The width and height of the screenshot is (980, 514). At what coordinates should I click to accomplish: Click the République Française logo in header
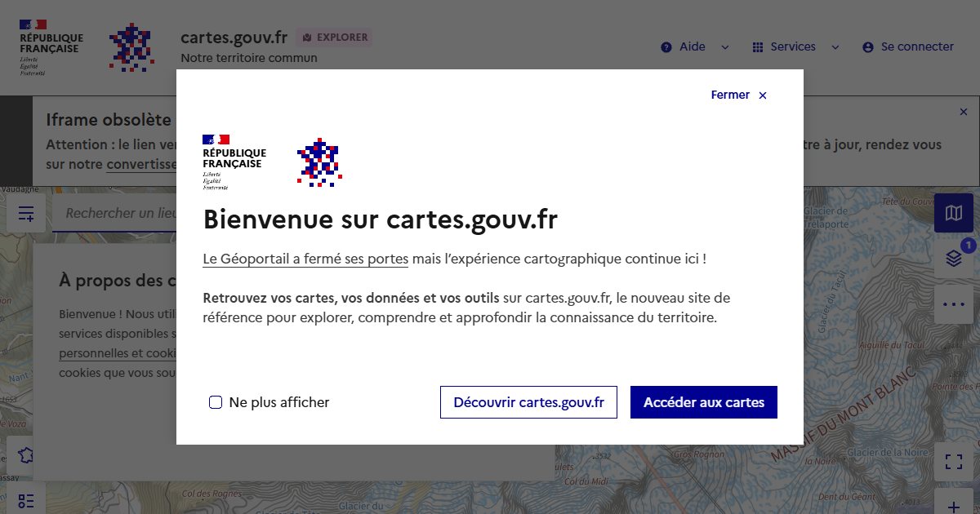point(51,47)
